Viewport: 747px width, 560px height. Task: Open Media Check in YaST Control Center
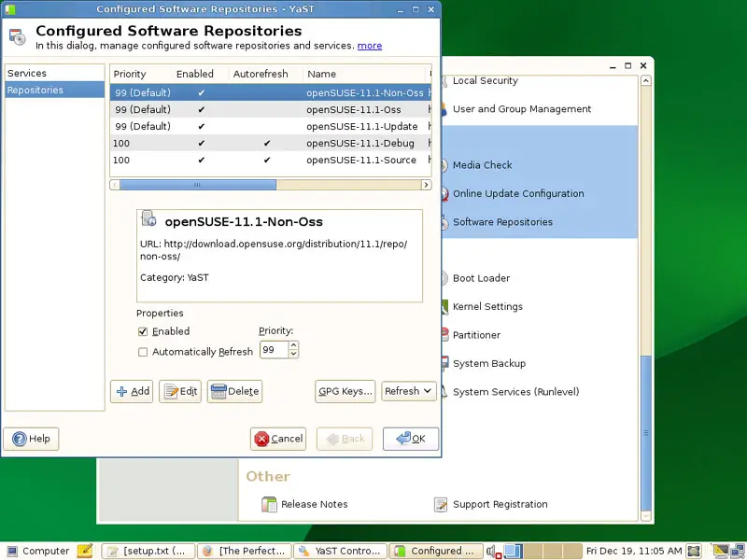coord(482,165)
